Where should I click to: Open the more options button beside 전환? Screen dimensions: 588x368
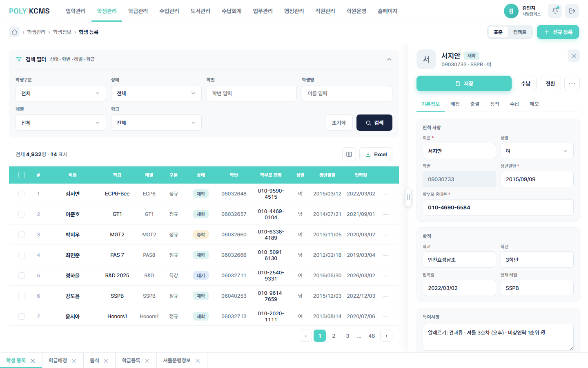(572, 83)
